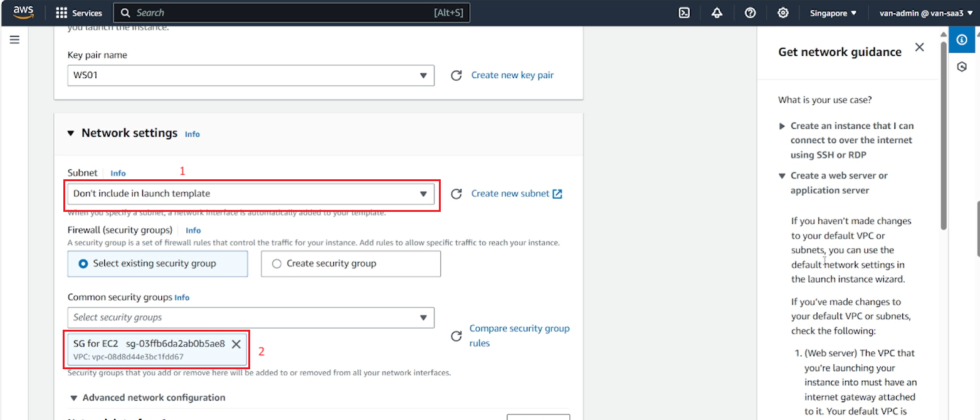
Task: Refresh the subnet list
Action: point(456,194)
